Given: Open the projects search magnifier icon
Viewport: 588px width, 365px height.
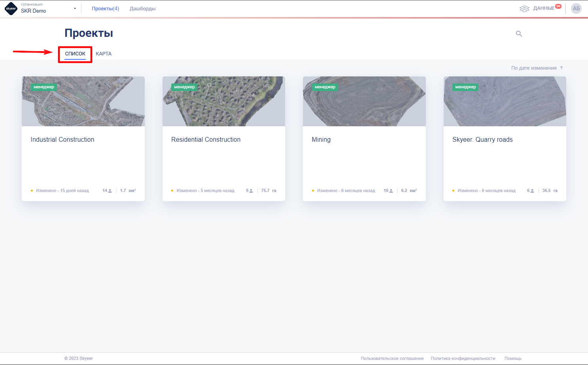Looking at the screenshot, I should (x=519, y=34).
